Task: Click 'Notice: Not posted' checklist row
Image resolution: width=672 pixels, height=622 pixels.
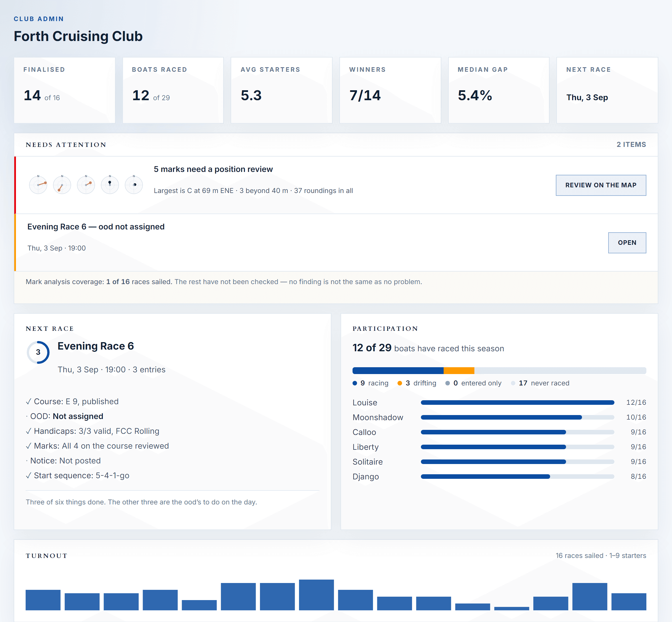Action: 63,461
